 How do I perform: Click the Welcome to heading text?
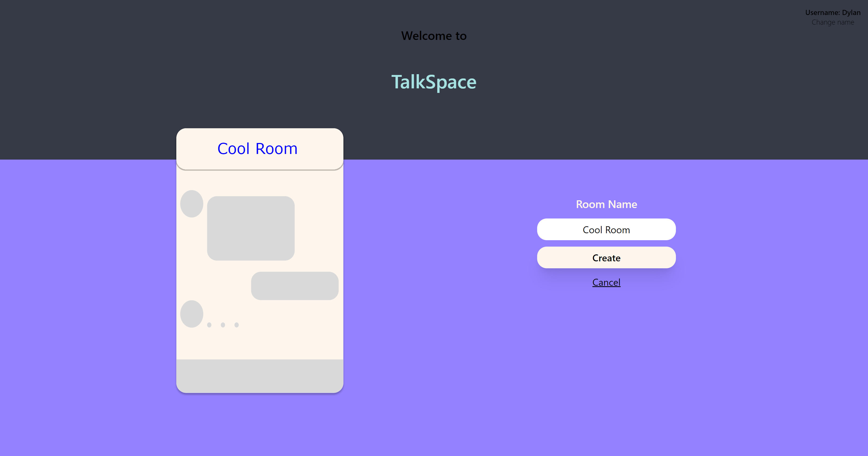434,36
